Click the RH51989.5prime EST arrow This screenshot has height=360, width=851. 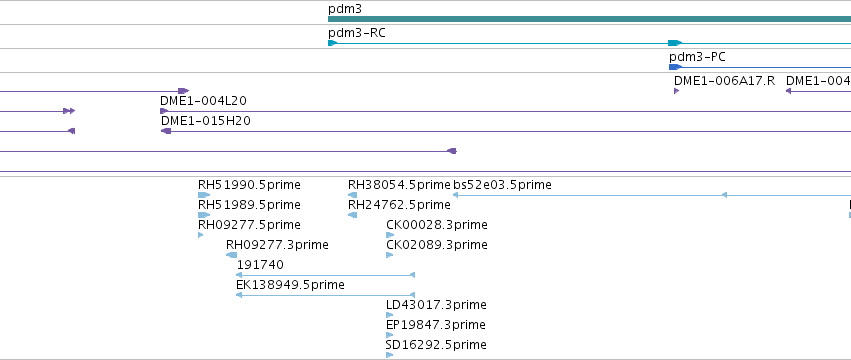204,215
